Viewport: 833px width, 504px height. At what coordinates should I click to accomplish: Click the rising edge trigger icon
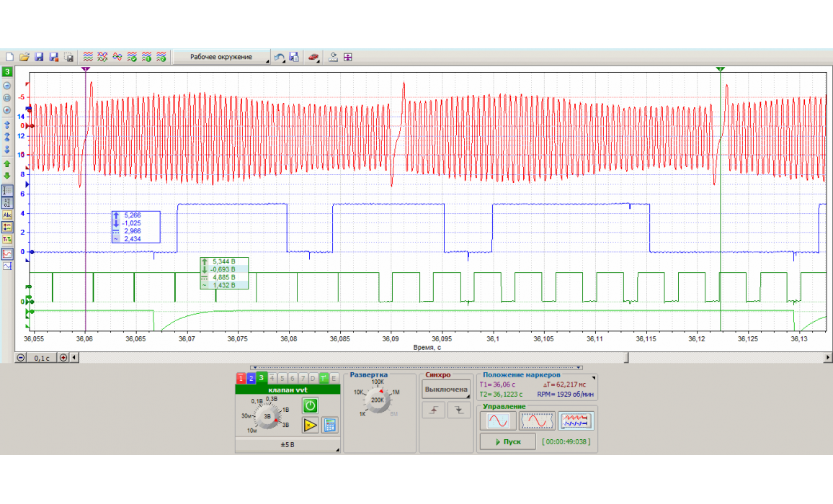click(432, 410)
